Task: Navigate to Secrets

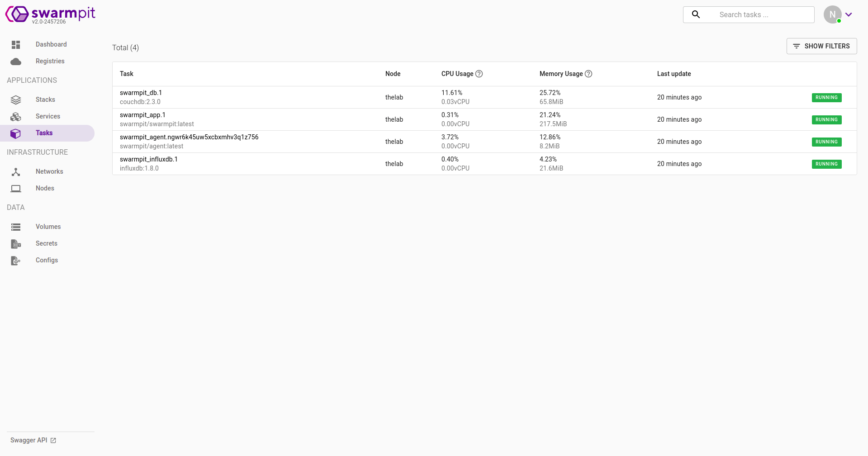Action: [47, 243]
